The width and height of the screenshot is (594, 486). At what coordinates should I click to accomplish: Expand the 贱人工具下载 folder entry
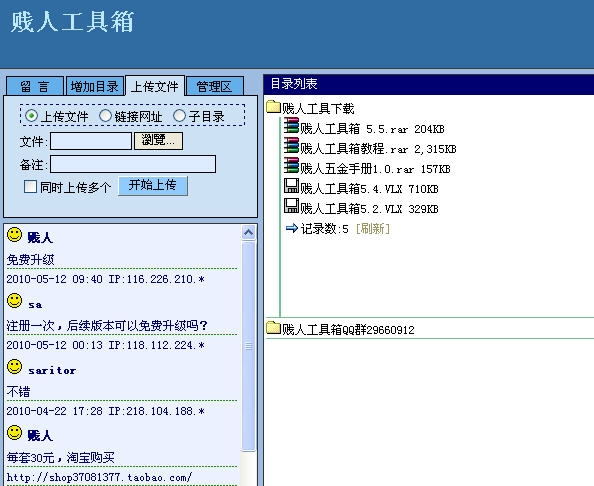(318, 109)
